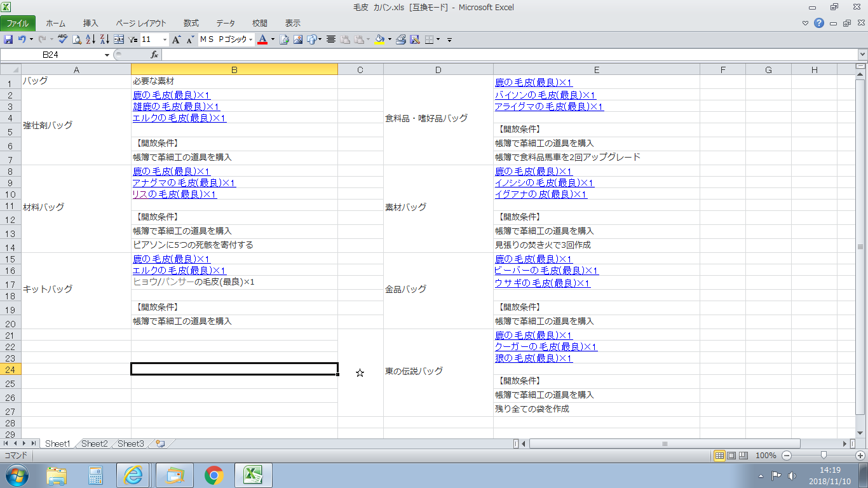Switch to Normal view in status bar
Screen dimensions: 868x488
pos(720,456)
